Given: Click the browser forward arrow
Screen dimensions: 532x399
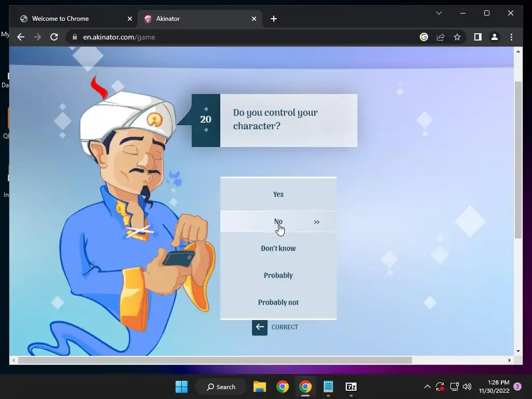Looking at the screenshot, I should coord(37,37).
